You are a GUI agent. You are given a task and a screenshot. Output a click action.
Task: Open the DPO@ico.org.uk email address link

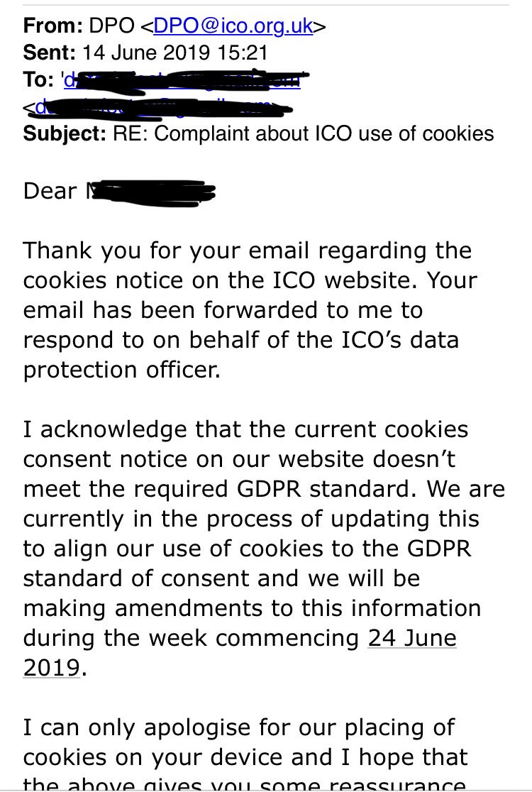tap(233, 26)
